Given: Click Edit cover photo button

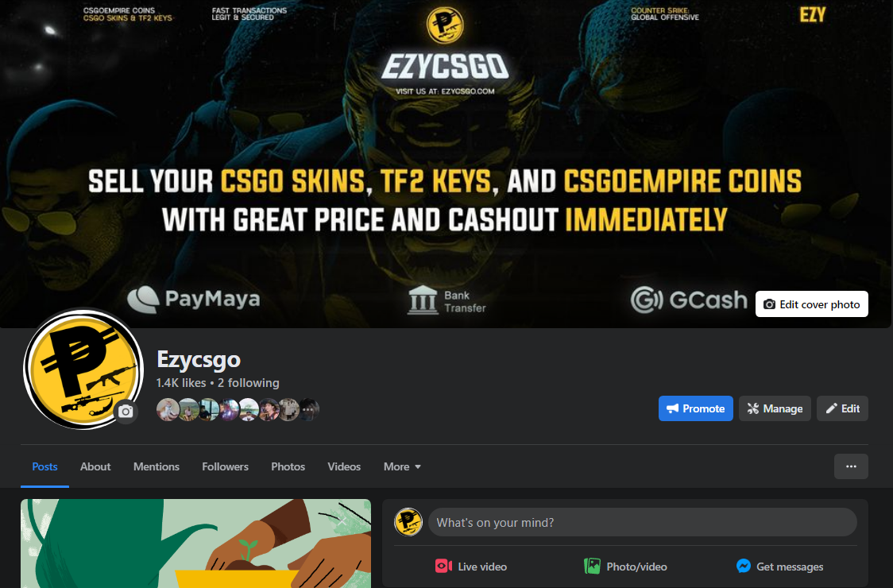Looking at the screenshot, I should click(811, 304).
